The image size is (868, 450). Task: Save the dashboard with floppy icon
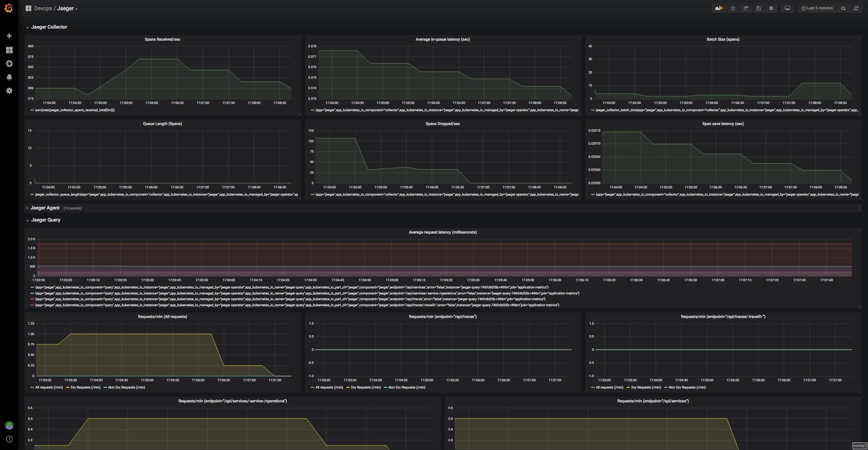(759, 8)
